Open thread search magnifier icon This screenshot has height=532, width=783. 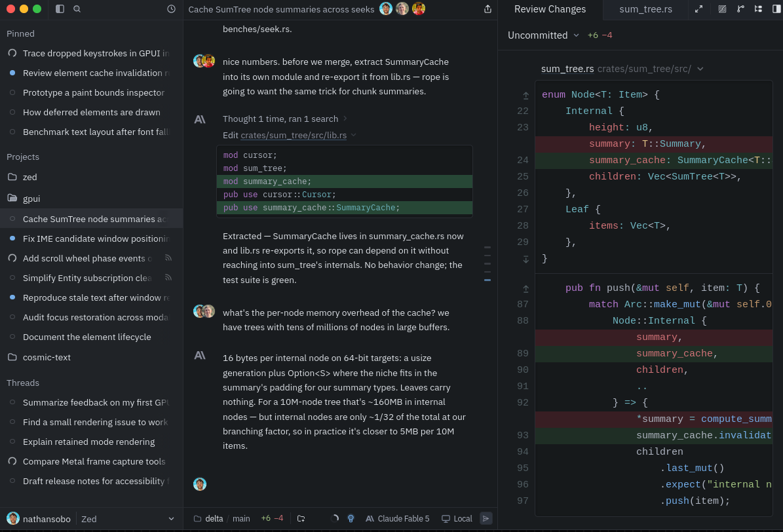tap(77, 9)
